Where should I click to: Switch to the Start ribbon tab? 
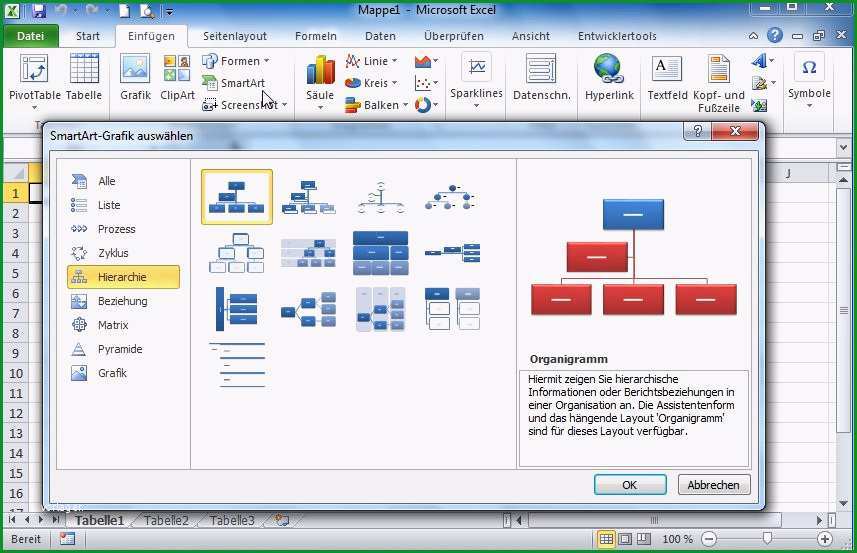[x=87, y=36]
